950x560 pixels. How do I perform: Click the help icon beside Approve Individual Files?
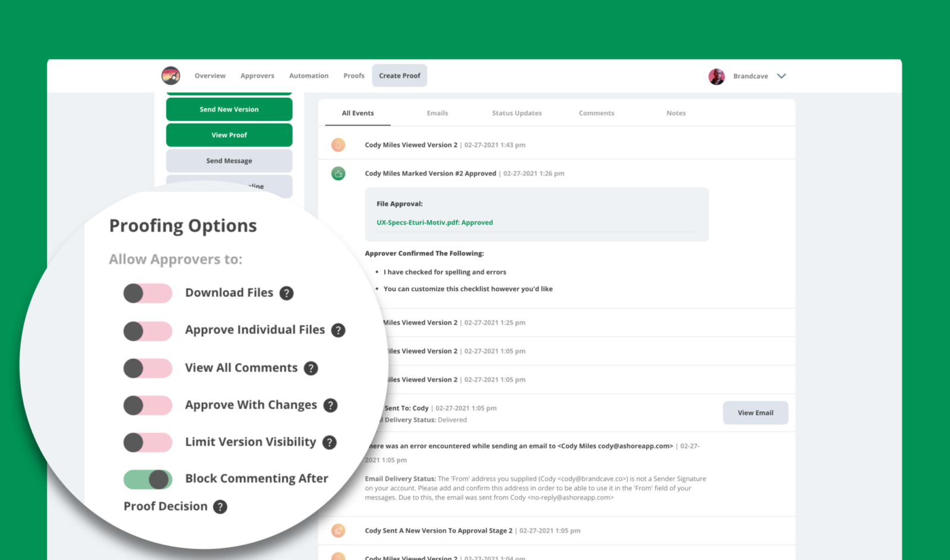point(338,330)
